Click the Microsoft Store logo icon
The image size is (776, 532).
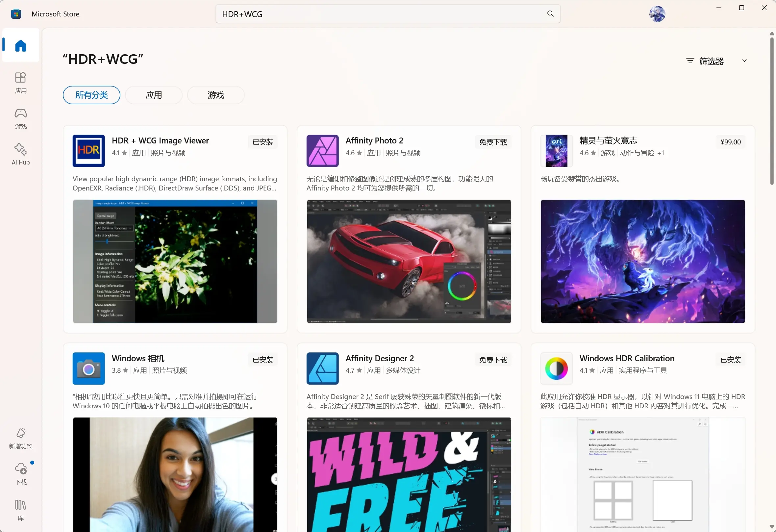tap(16, 14)
